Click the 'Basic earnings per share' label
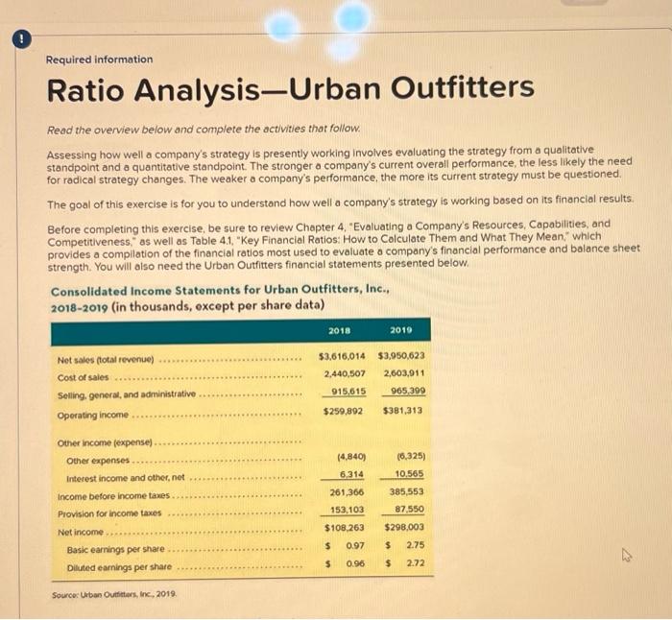The width and height of the screenshot is (672, 620). (x=116, y=549)
